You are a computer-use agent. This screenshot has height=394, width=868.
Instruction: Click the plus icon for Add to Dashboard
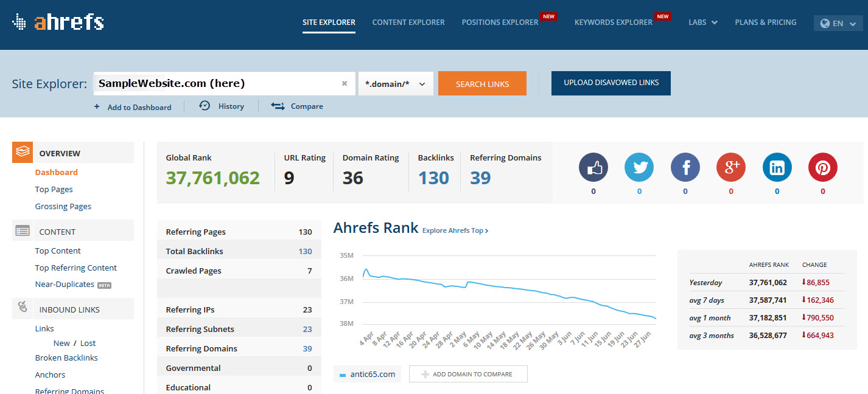pos(97,106)
